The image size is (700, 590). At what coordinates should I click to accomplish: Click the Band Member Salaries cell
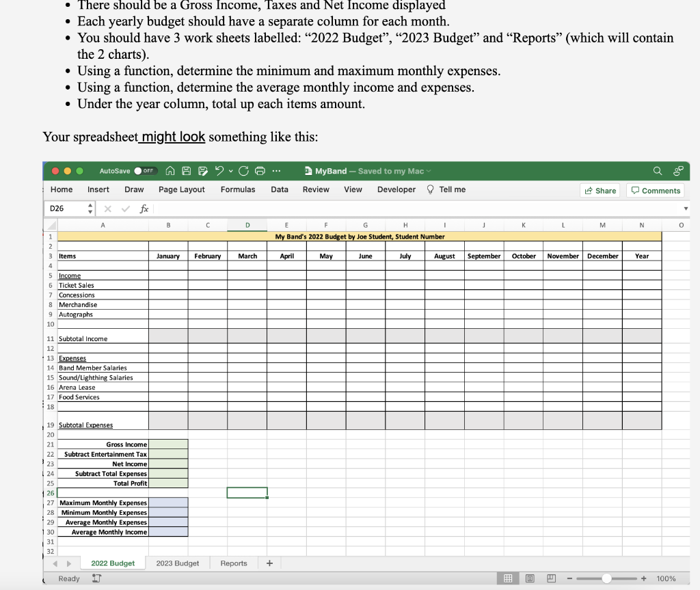(103, 368)
